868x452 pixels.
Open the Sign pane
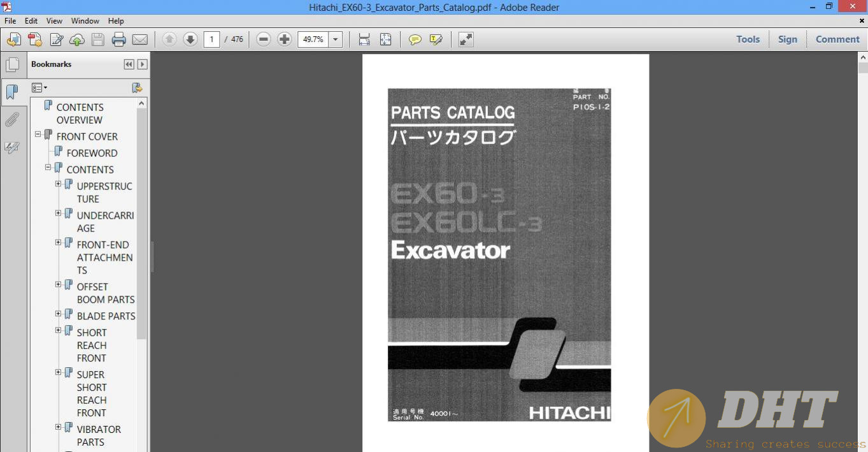(787, 40)
